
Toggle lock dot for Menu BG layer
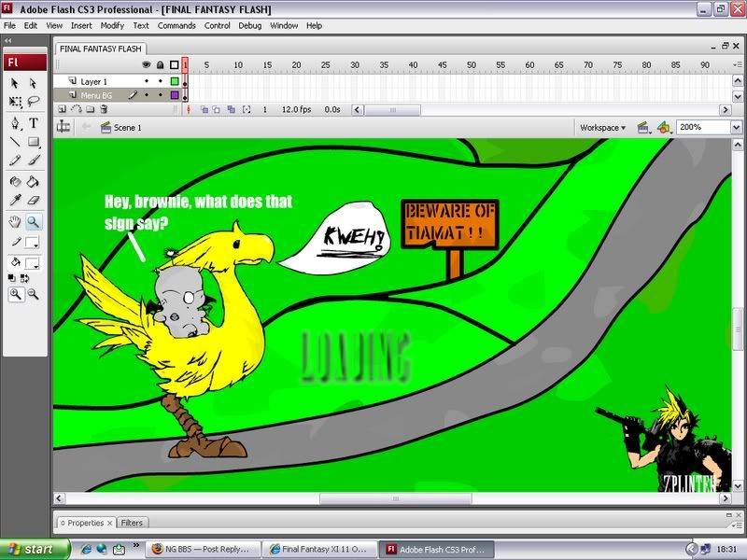tap(160, 95)
